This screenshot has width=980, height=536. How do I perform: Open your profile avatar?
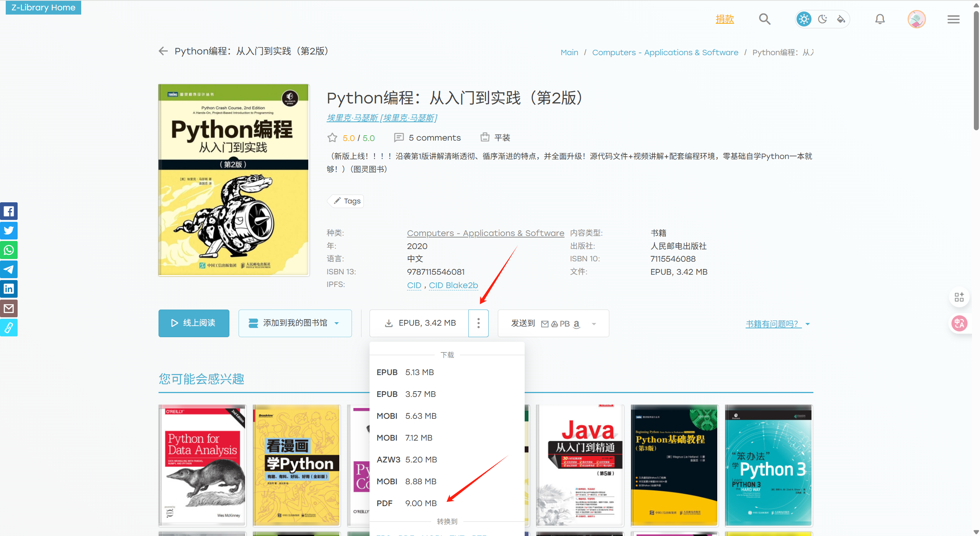(x=916, y=19)
